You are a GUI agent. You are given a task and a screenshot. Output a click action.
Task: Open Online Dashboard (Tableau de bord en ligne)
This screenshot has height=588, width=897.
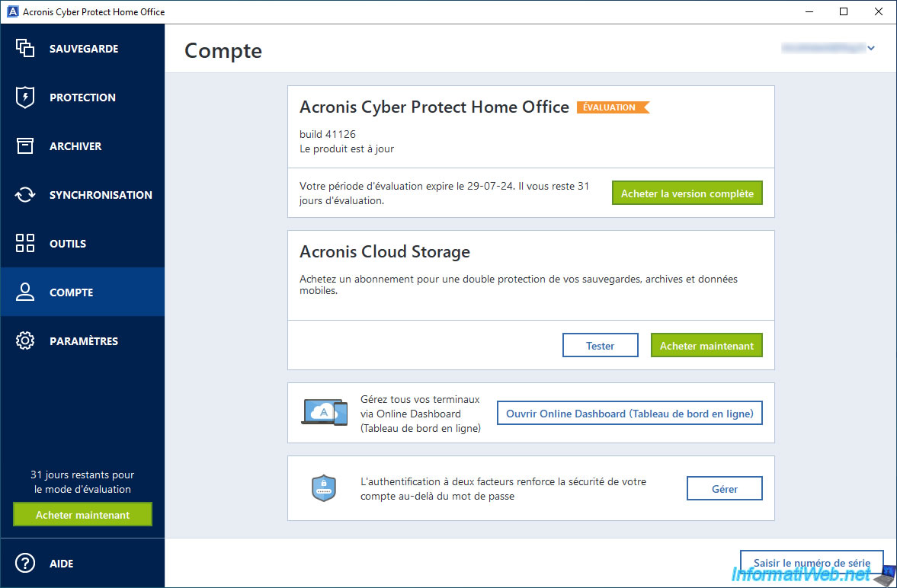(x=630, y=413)
